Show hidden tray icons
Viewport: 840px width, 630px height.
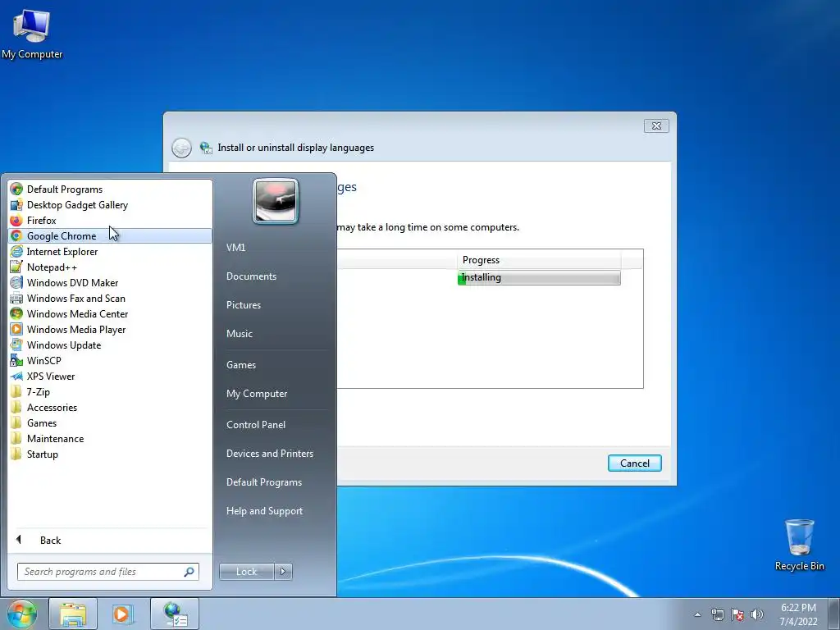tap(697, 614)
